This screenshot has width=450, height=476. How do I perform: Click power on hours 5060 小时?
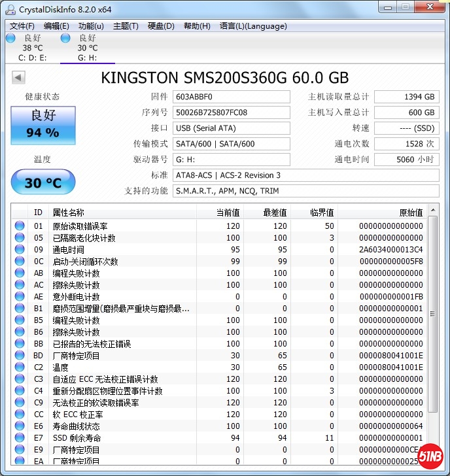click(x=407, y=160)
